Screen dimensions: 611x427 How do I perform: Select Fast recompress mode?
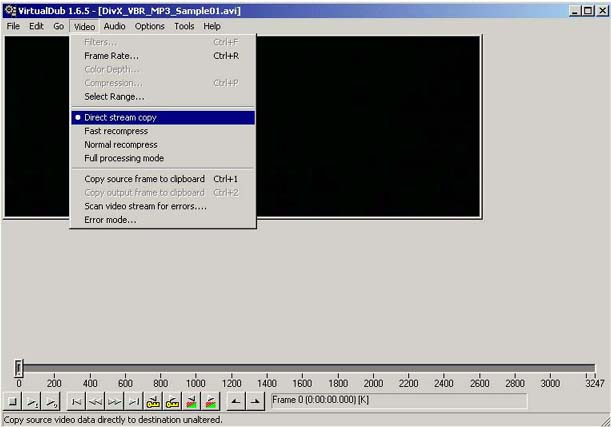[x=163, y=131]
